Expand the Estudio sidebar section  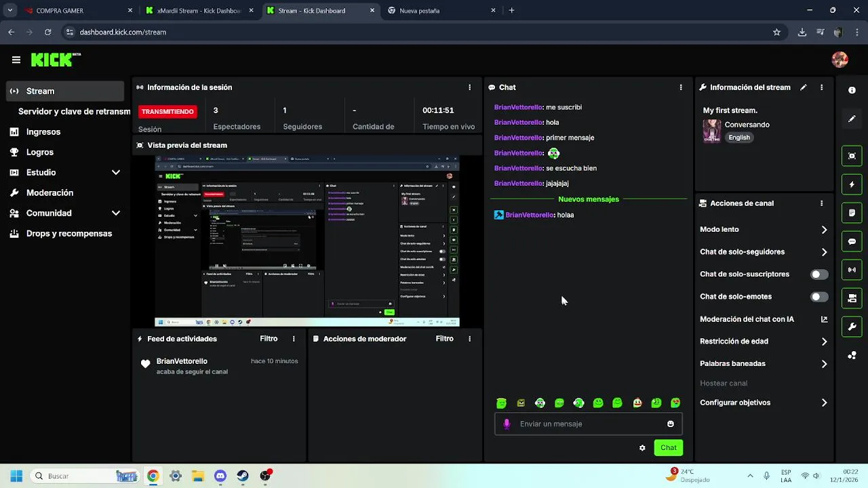pyautogui.click(x=115, y=173)
